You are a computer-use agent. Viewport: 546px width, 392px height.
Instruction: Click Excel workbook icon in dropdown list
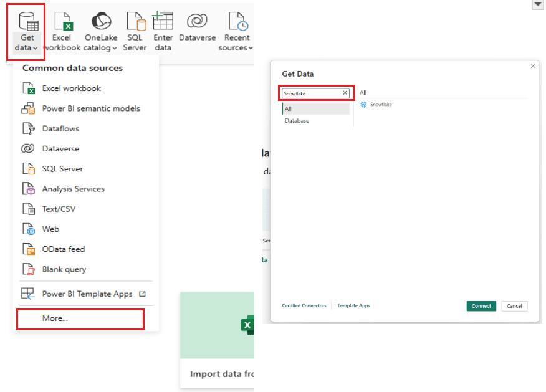pos(29,88)
